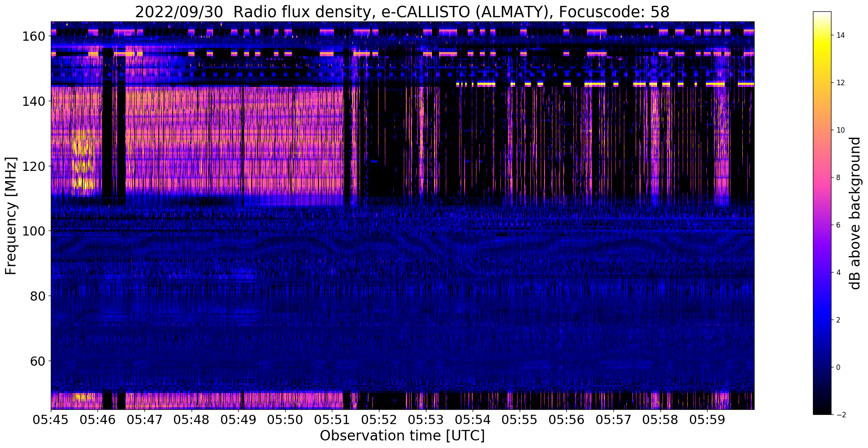Click the 05:48 time tick label
868x448 pixels.
click(192, 420)
